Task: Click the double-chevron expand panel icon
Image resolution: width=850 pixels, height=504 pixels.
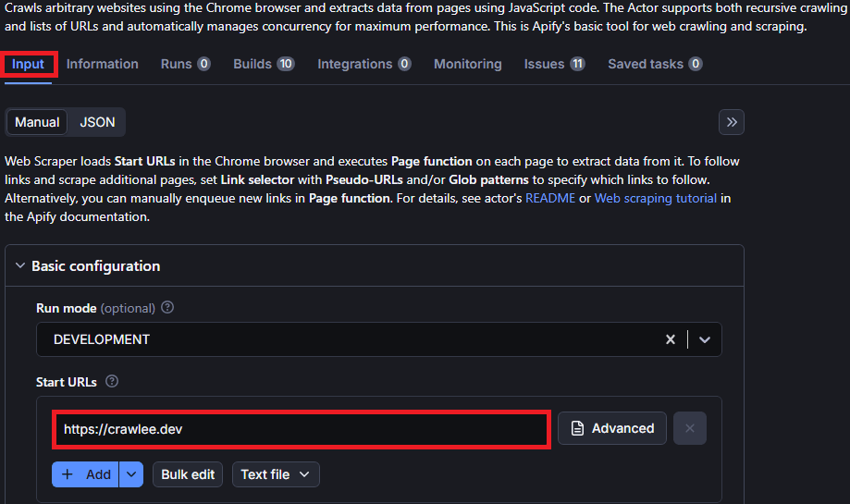Action: (x=731, y=122)
